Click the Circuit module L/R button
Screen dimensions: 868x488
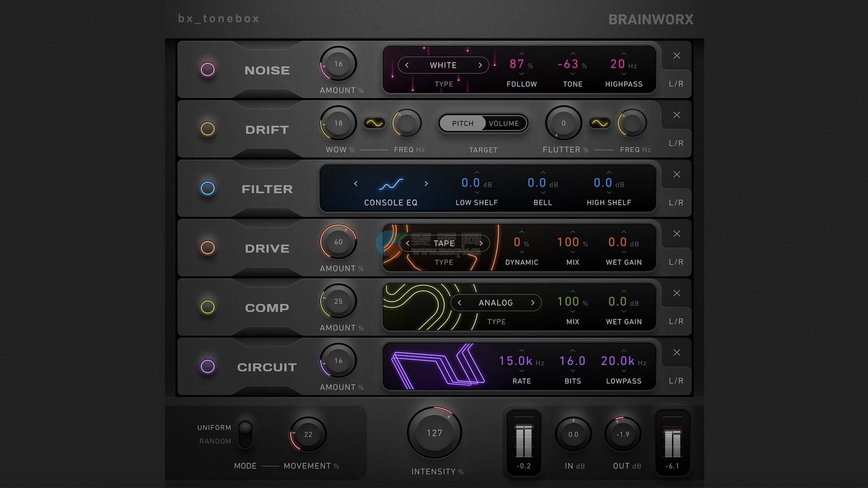676,381
